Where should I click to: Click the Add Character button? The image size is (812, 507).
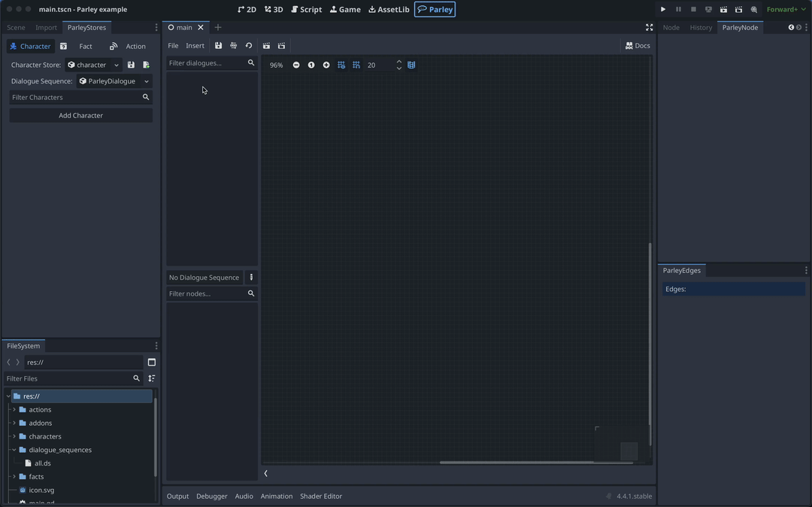[80, 115]
